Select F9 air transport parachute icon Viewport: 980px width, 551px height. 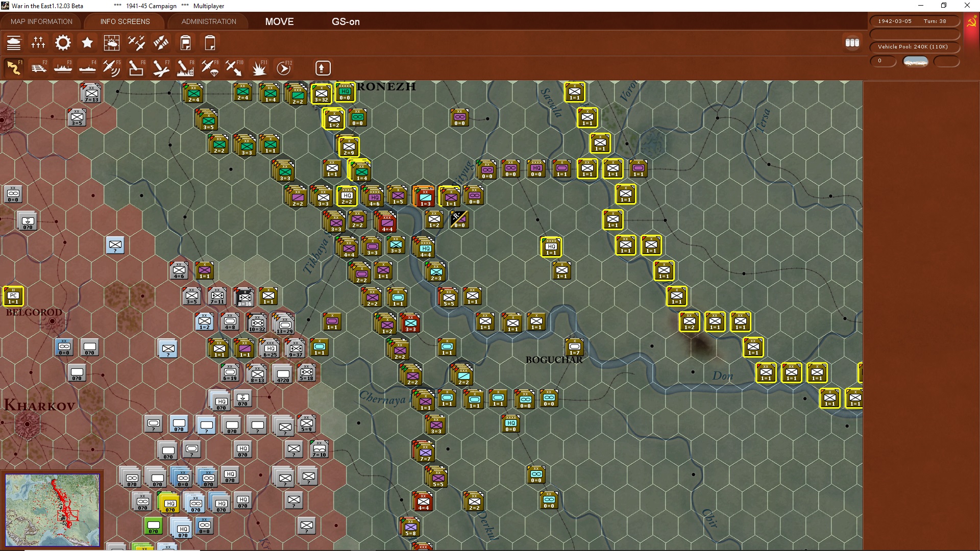[x=210, y=68]
